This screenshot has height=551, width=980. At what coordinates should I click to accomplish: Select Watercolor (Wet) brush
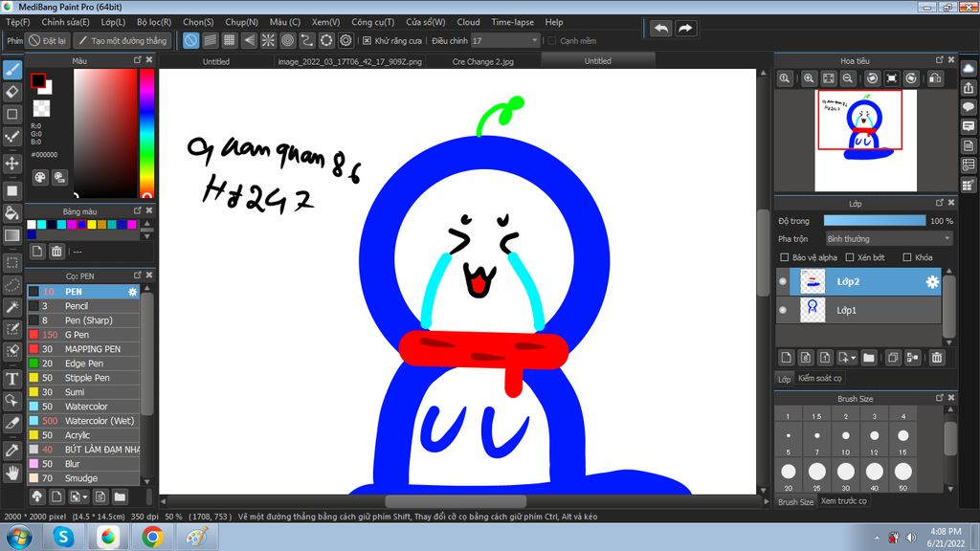point(83,421)
